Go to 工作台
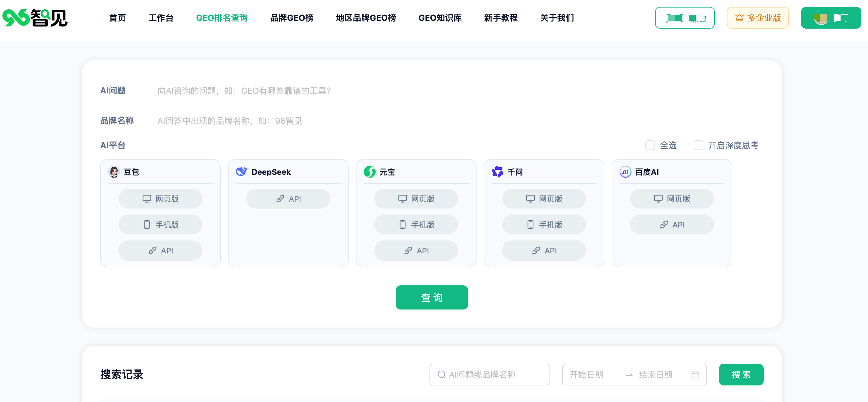 (161, 18)
